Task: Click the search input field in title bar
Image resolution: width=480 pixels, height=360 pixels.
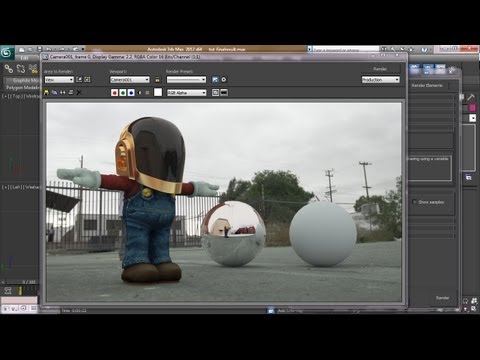Action: tap(346, 49)
